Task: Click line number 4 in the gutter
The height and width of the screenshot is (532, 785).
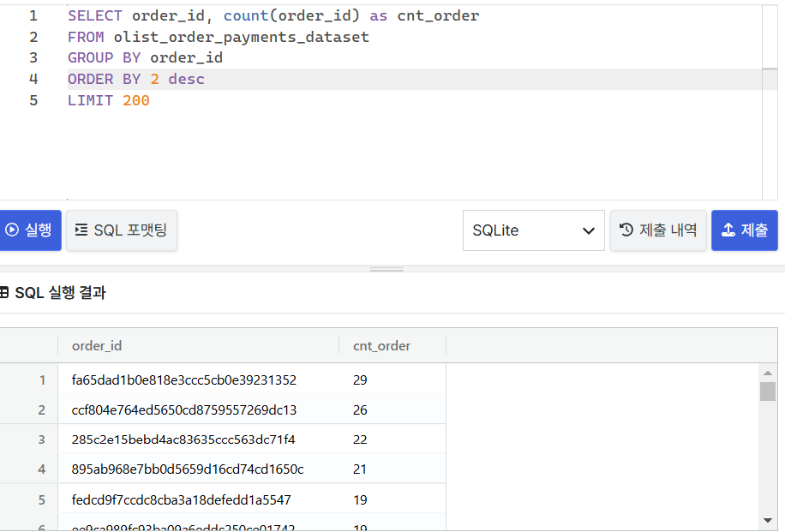Action: [x=33, y=78]
